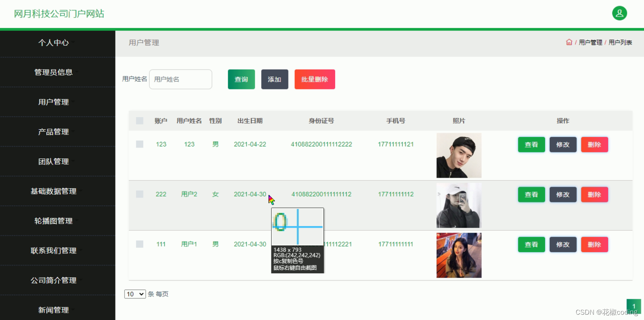The width and height of the screenshot is (644, 320).
Task: Open photo thumbnail of 用户2
Action: coord(459,205)
